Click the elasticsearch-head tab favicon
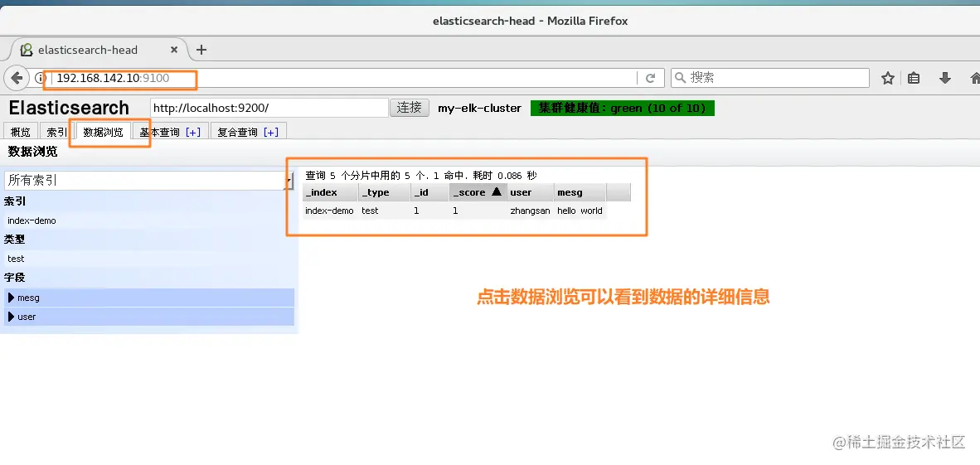The height and width of the screenshot is (465, 980). (27, 50)
